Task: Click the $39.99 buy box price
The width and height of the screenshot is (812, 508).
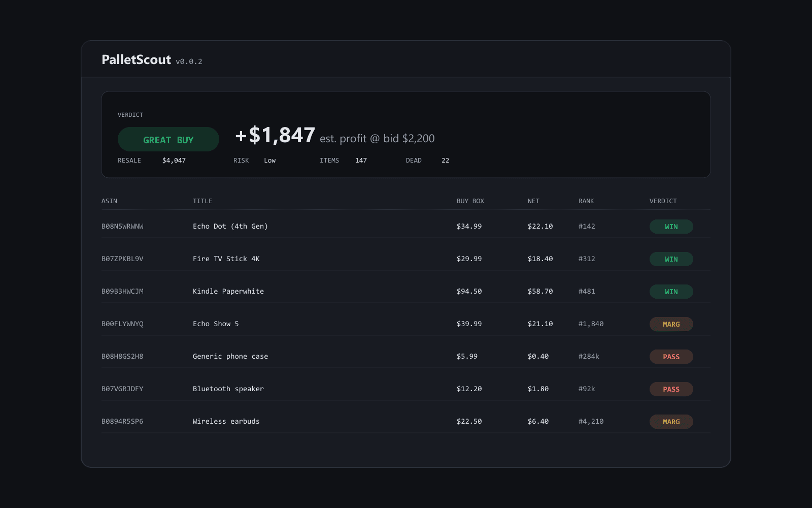Action: pos(469,324)
